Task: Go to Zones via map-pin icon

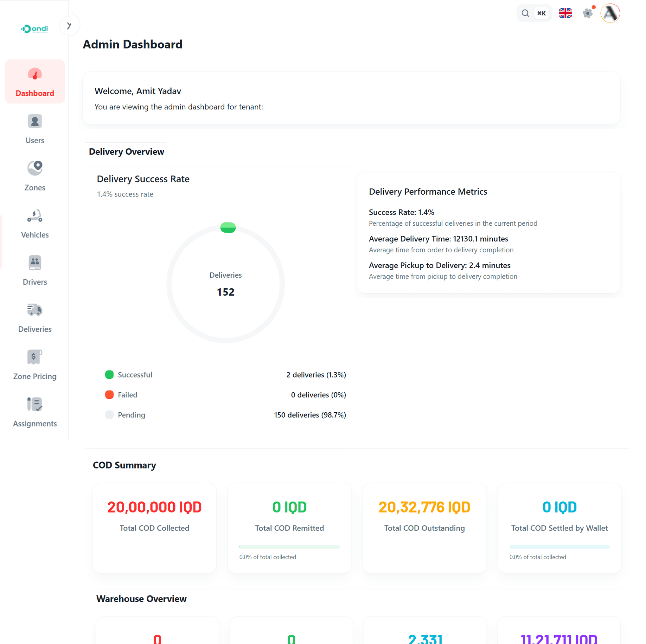Action: point(35,168)
